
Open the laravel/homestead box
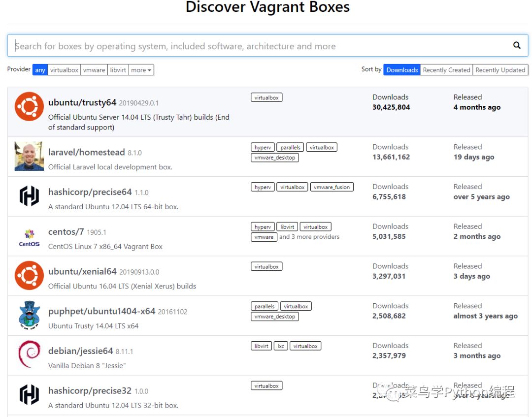point(87,152)
